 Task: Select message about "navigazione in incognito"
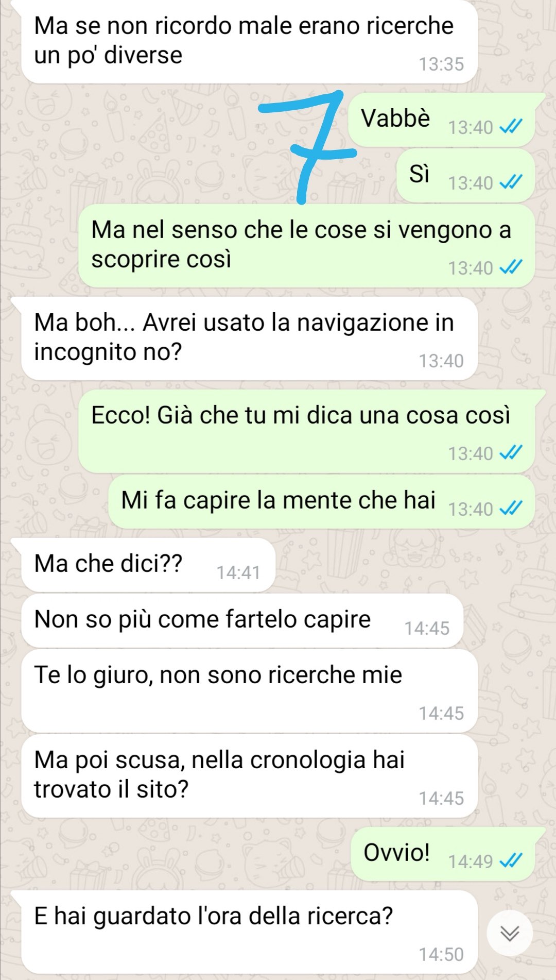point(250,339)
